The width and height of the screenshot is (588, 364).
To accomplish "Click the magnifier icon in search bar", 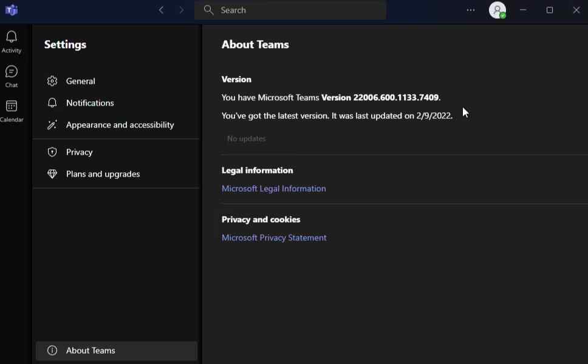I will (208, 10).
